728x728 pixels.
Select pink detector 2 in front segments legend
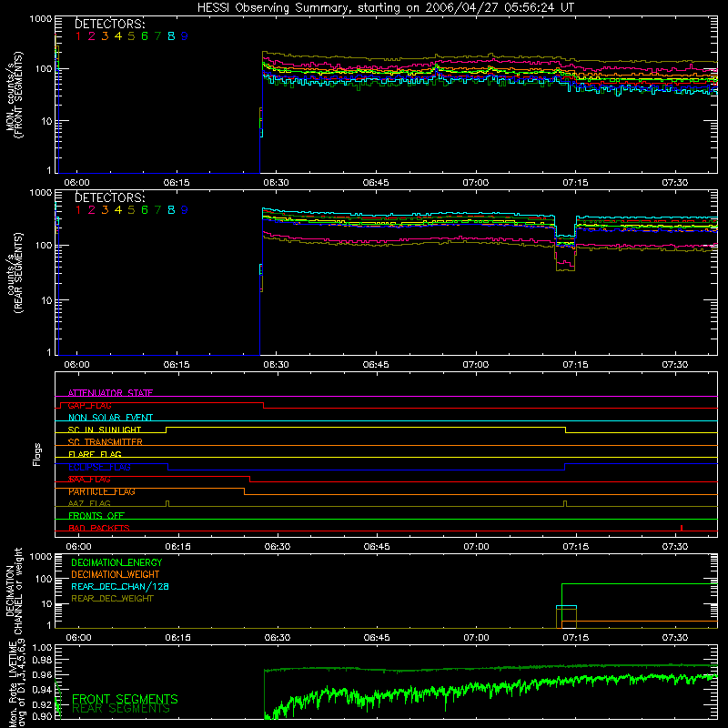92,36
